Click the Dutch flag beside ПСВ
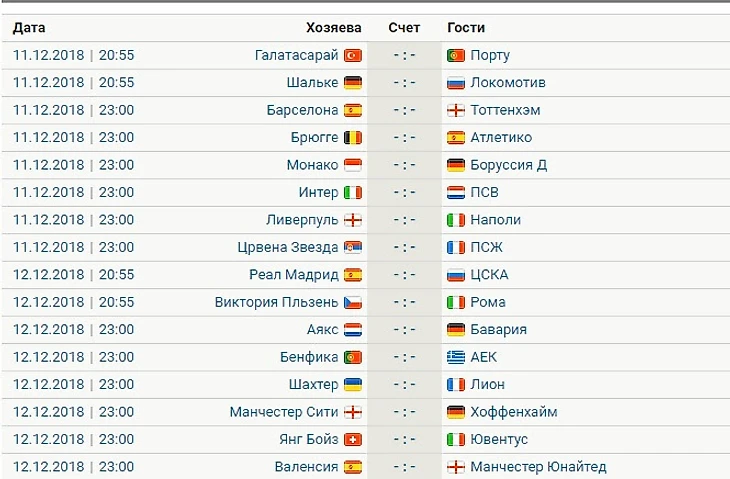Viewport: 730px width, 479px height. pyautogui.click(x=456, y=192)
